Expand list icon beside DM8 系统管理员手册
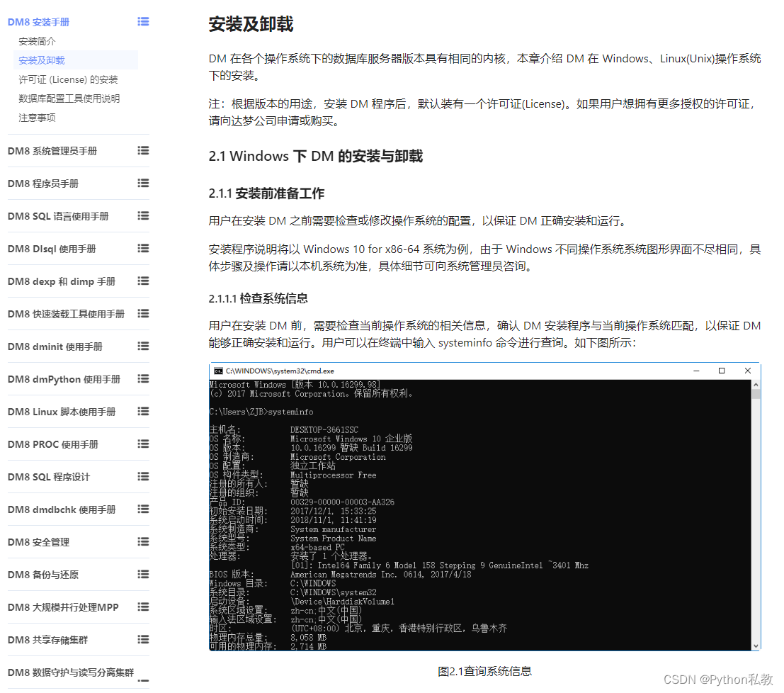This screenshot has width=784, height=693. (144, 151)
